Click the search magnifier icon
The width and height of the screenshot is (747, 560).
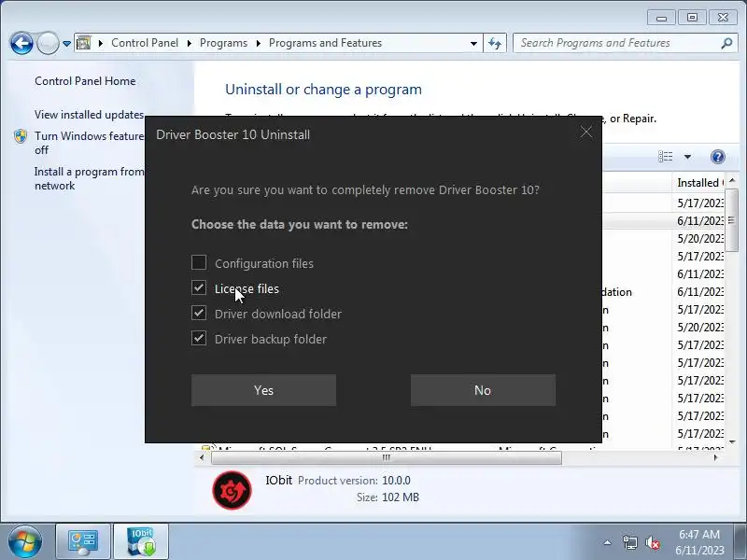(x=726, y=43)
